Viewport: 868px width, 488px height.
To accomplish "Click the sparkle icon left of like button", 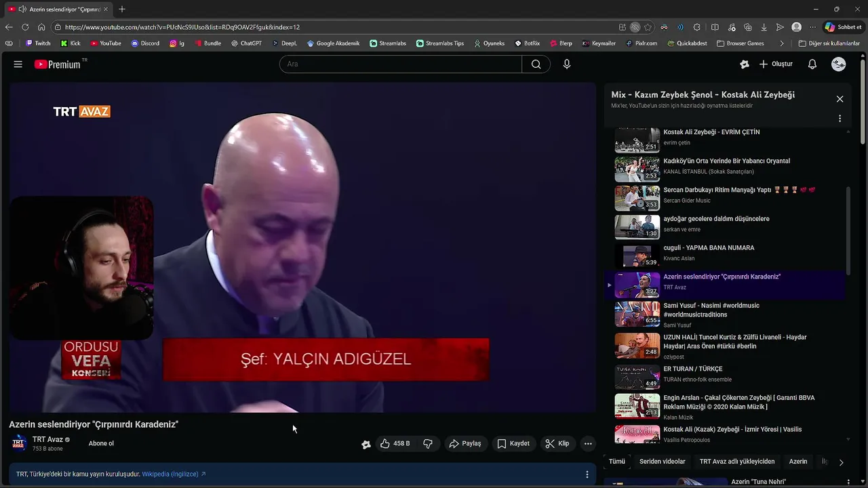I will (366, 445).
